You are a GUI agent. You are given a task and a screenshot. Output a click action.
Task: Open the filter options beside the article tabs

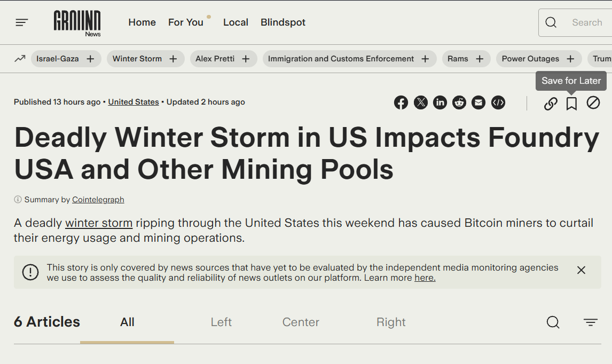[590, 322]
